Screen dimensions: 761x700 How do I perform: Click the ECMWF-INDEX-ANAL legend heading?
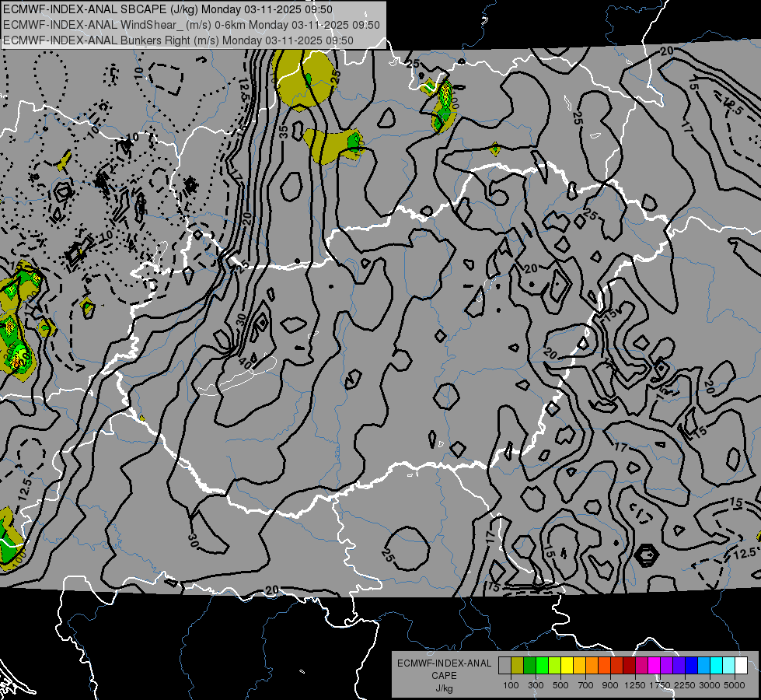pyautogui.click(x=444, y=663)
